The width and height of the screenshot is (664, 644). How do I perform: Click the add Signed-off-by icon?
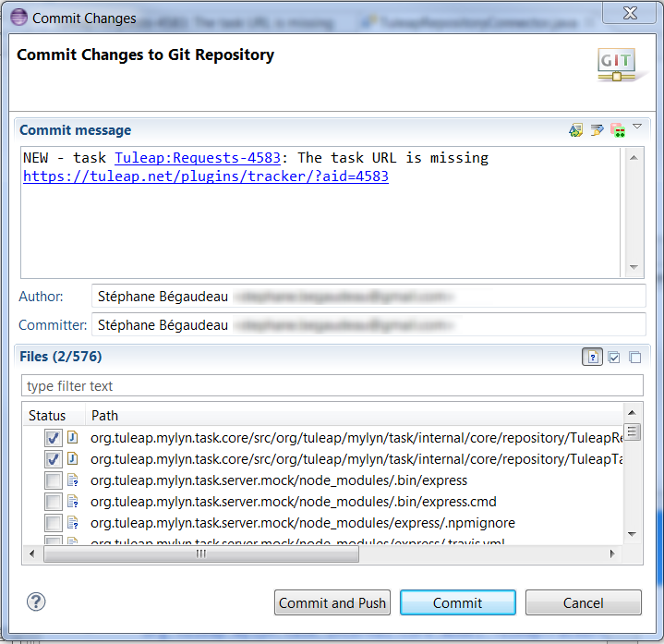point(597,130)
